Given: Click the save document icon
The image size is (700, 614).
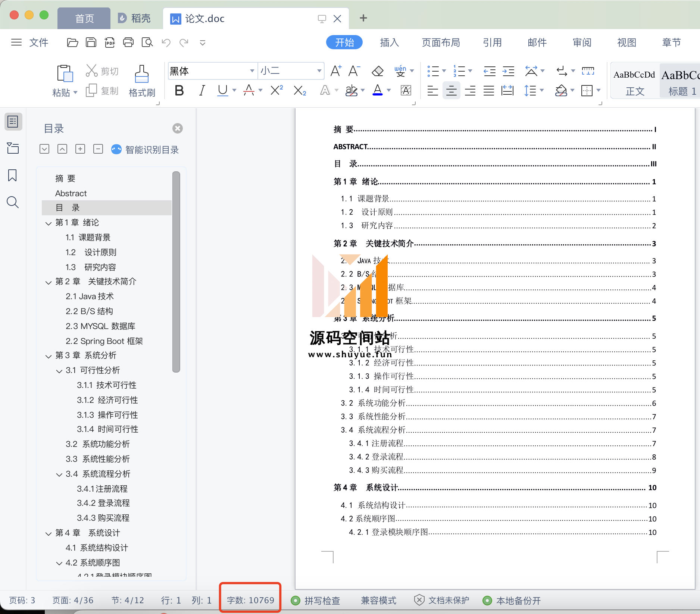Looking at the screenshot, I should click(91, 43).
